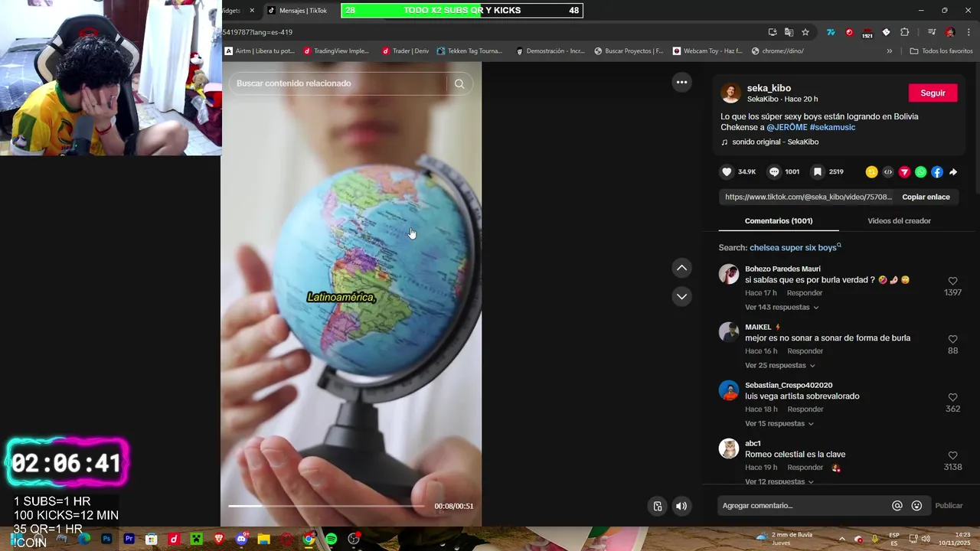Like MAIKEL's comment
Image resolution: width=980 pixels, height=551 pixels.
click(x=952, y=340)
